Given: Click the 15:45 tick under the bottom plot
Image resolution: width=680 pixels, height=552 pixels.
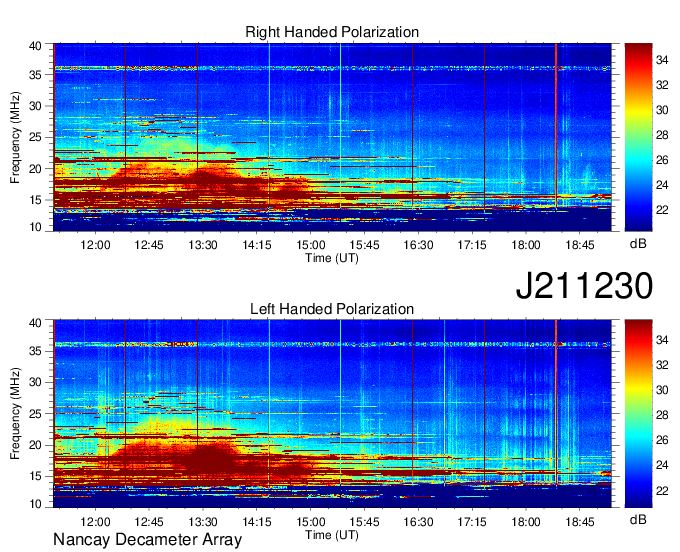Looking at the screenshot, I should pos(365,522).
